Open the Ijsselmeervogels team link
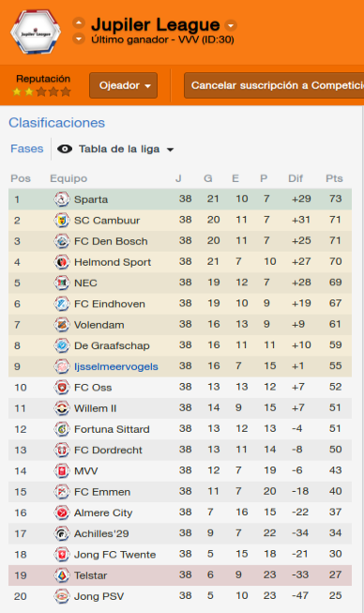 [116, 367]
